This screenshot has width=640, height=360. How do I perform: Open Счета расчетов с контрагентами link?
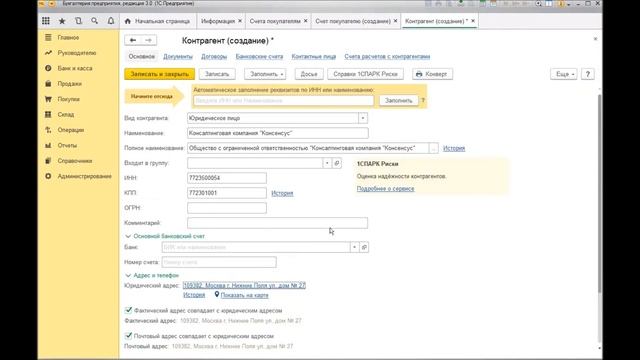click(x=387, y=56)
